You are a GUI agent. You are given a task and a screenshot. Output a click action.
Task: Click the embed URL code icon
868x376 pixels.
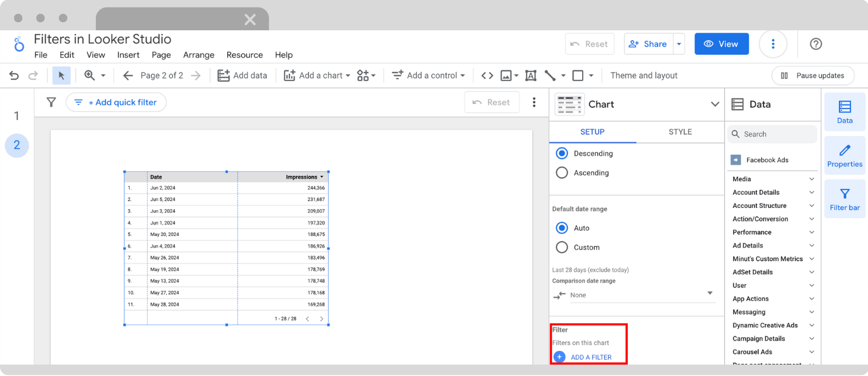[x=488, y=75]
